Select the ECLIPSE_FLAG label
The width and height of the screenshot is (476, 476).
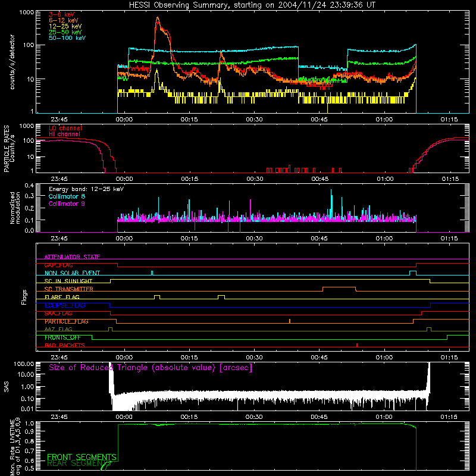65,305
